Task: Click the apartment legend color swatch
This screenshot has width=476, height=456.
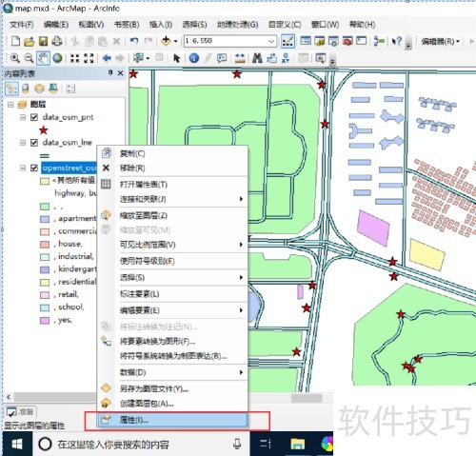Action: (45, 219)
